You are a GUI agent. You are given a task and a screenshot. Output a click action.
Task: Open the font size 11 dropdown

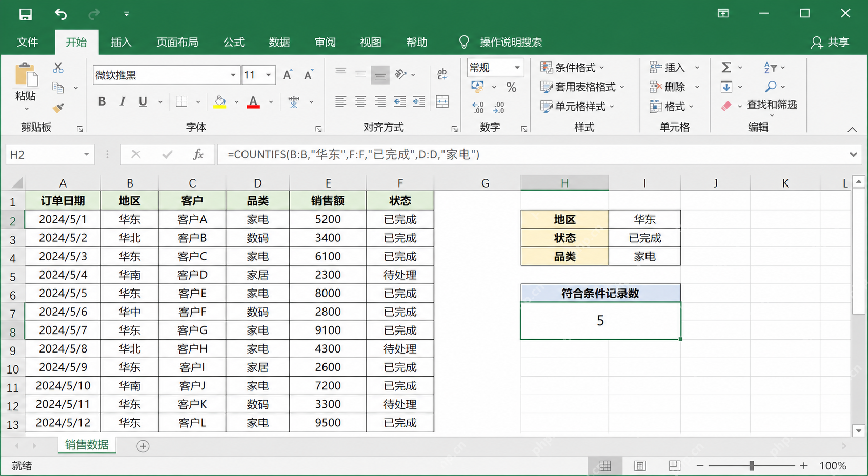click(268, 75)
